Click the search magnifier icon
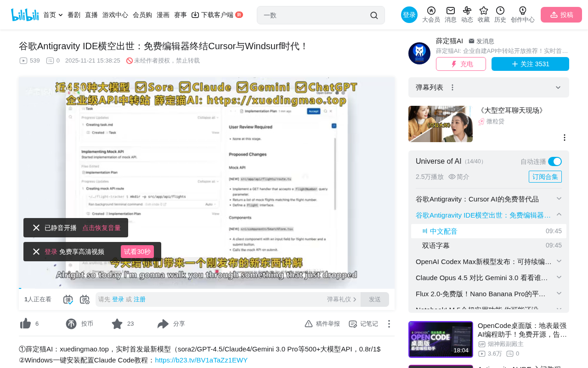Viewport: 588px width, 368px height. coord(374,15)
